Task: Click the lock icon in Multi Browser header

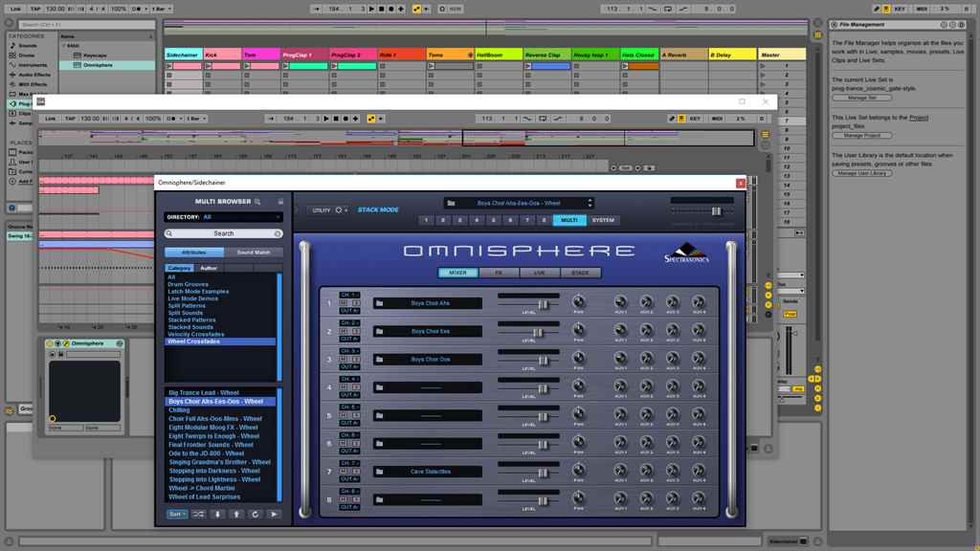Action: [x=280, y=202]
